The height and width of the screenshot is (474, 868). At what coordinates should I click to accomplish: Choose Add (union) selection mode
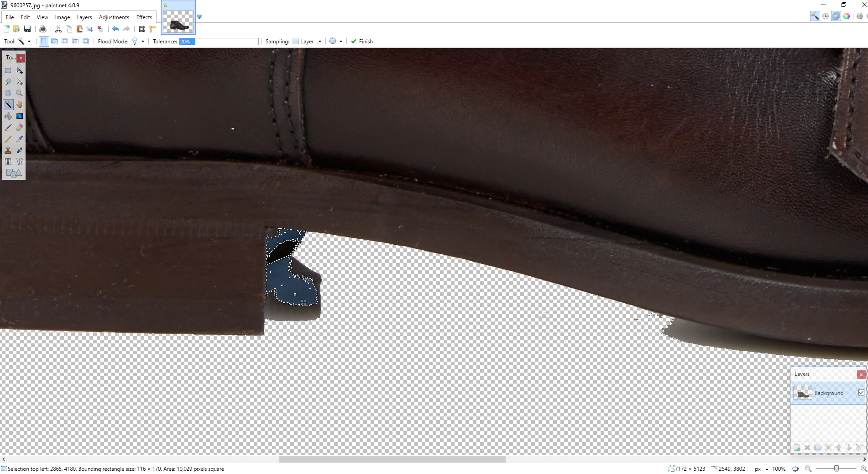click(x=54, y=41)
